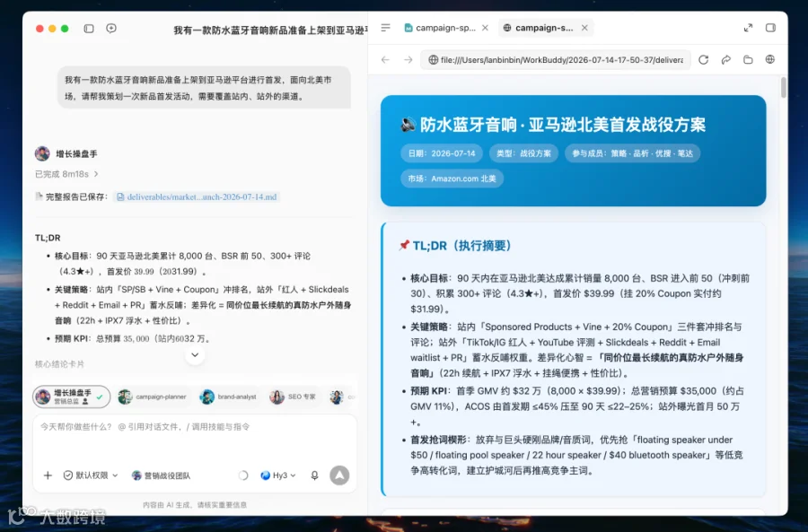Select campaign-planner agent chip
Image resolution: width=808 pixels, height=532 pixels.
[x=152, y=397]
